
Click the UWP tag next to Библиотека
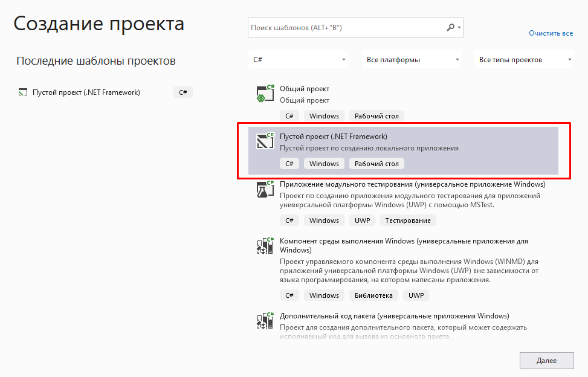416,295
